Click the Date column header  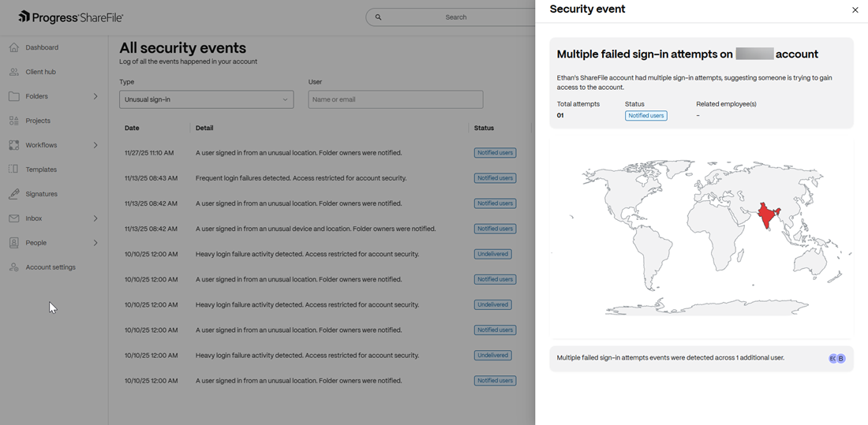[132, 128]
